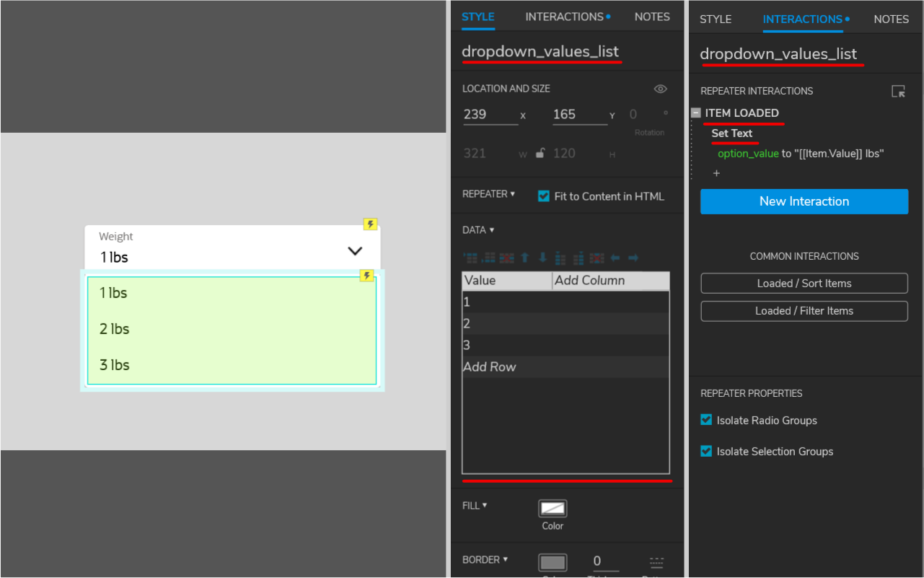Open the Weight dropdown on the canvas
Screen dimensions: 924x578
[354, 250]
